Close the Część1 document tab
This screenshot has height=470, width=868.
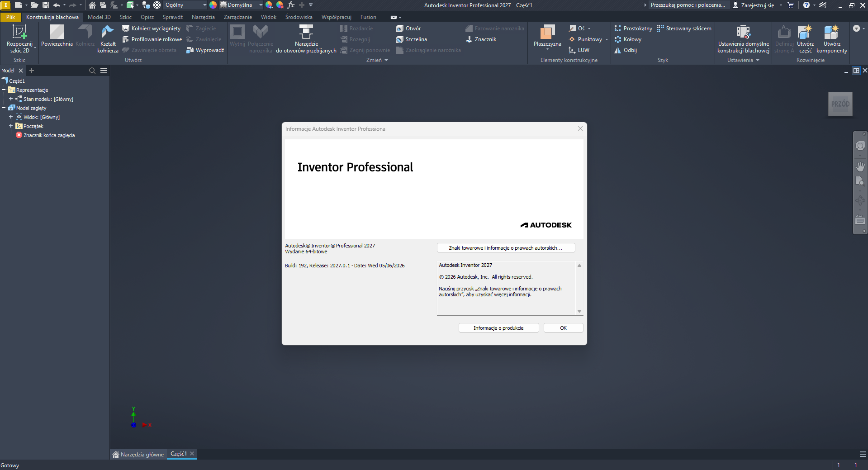pyautogui.click(x=192, y=453)
